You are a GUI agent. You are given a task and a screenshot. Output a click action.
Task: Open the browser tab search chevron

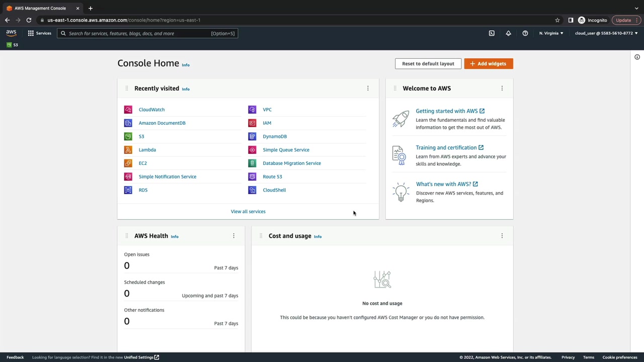point(636,8)
